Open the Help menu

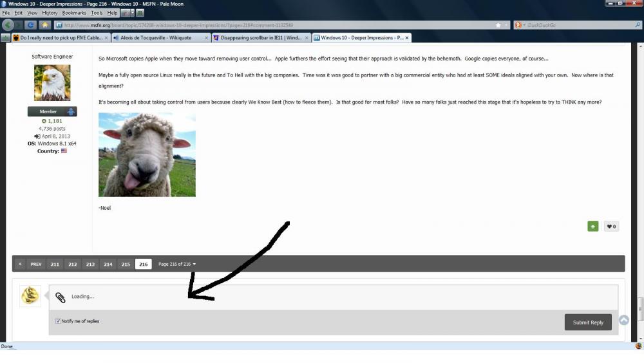coord(112,13)
